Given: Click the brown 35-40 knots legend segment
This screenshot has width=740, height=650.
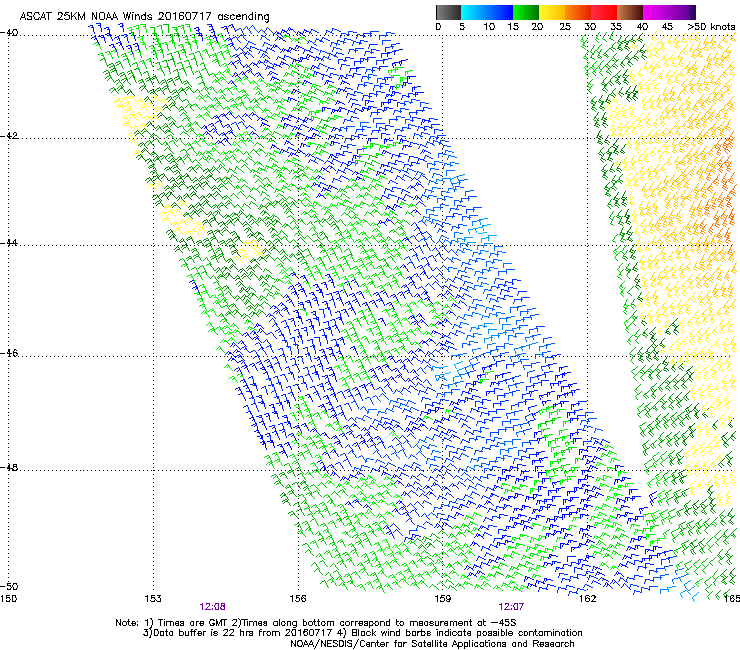Looking at the screenshot, I should pyautogui.click(x=630, y=12).
